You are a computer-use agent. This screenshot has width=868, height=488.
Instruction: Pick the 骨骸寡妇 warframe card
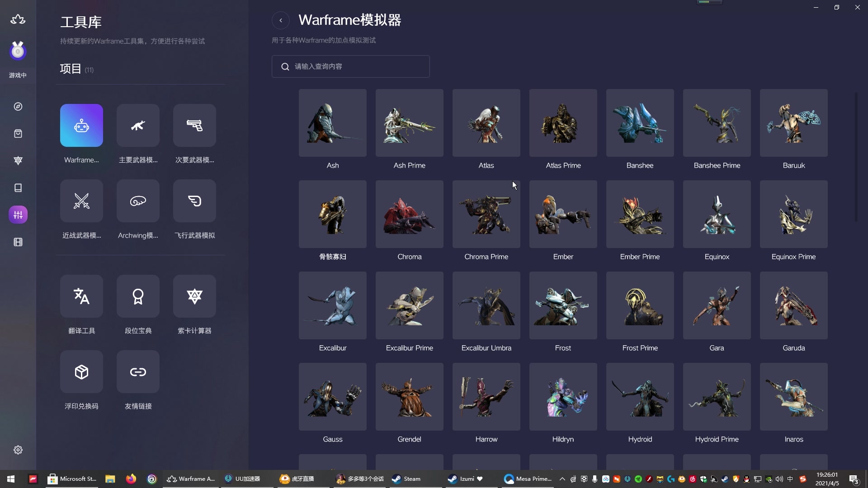pos(333,214)
